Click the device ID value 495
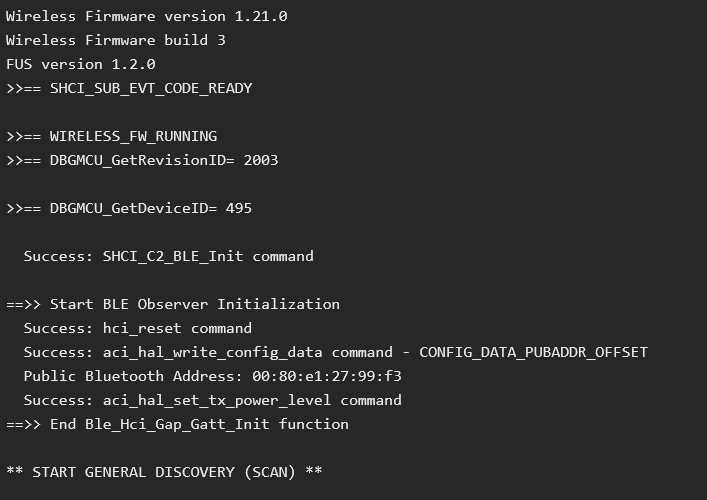 click(239, 208)
